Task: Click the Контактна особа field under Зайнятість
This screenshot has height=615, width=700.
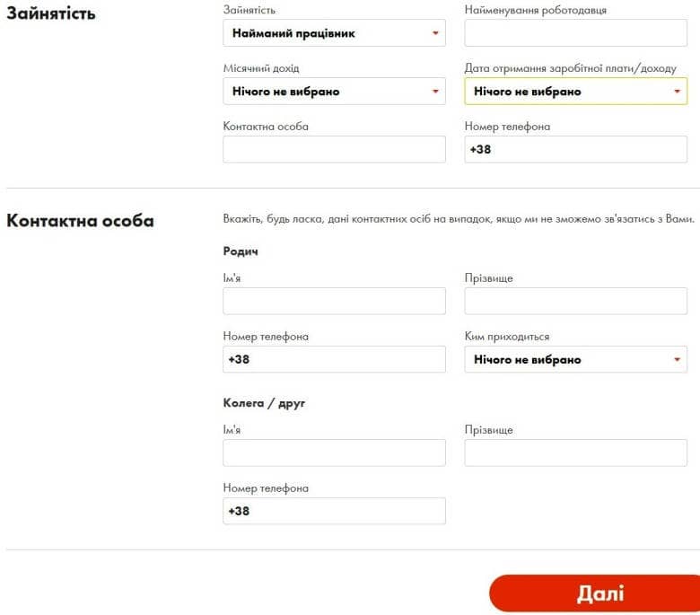Action: (334, 149)
